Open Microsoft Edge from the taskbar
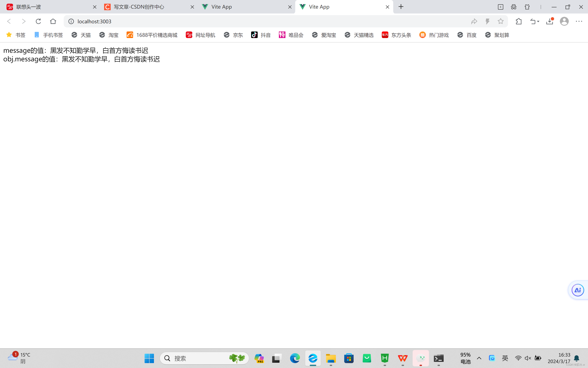The image size is (588, 368). click(x=295, y=358)
